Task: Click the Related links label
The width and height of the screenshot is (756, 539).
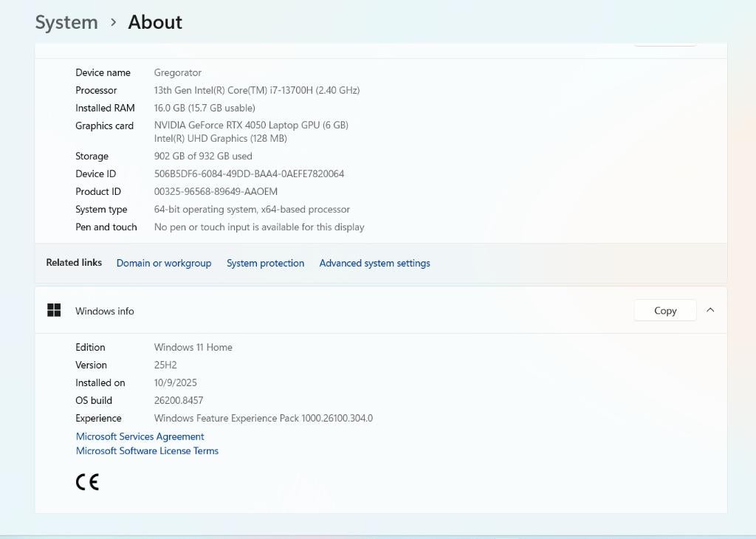Action: click(74, 263)
